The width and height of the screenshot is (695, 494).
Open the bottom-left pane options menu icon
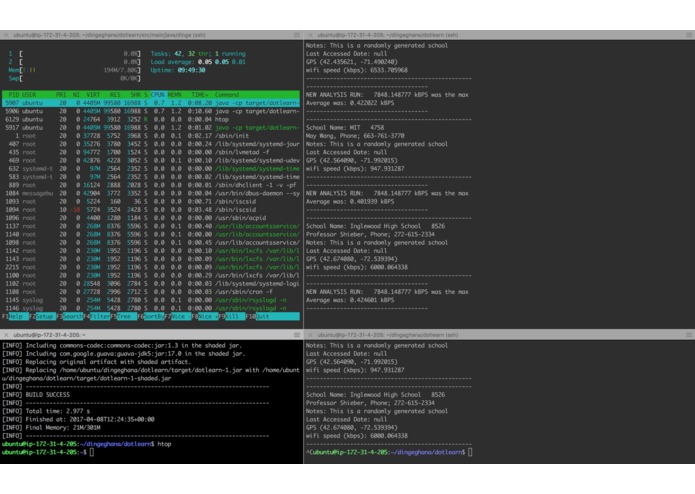(297, 335)
